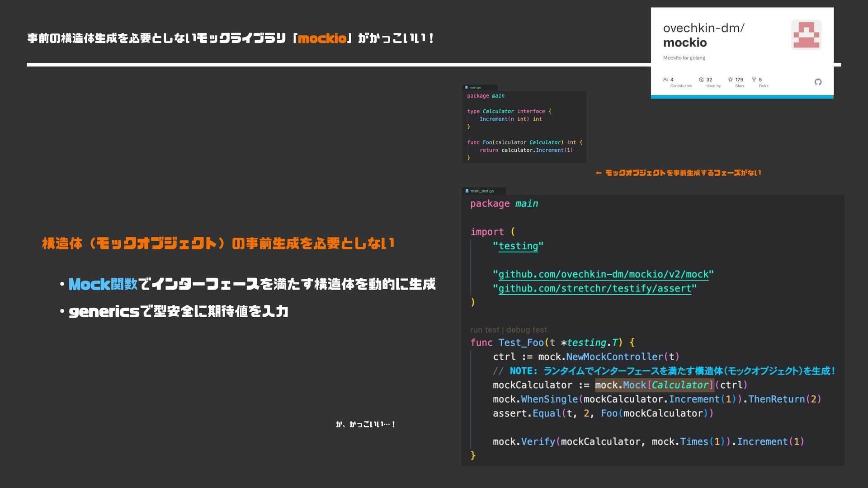Click the GitHub octocat logo icon
868x488 pixels.
tap(818, 82)
